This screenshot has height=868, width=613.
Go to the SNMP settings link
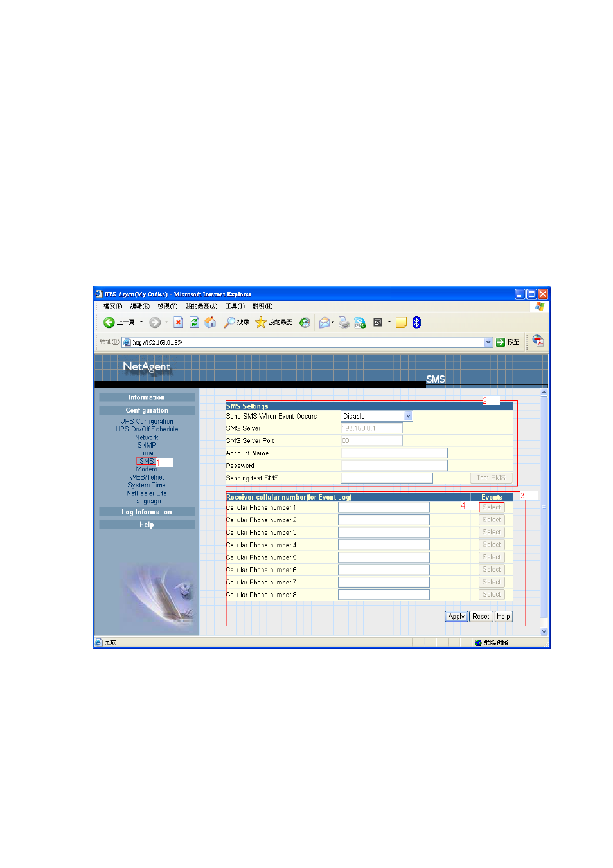(x=147, y=445)
